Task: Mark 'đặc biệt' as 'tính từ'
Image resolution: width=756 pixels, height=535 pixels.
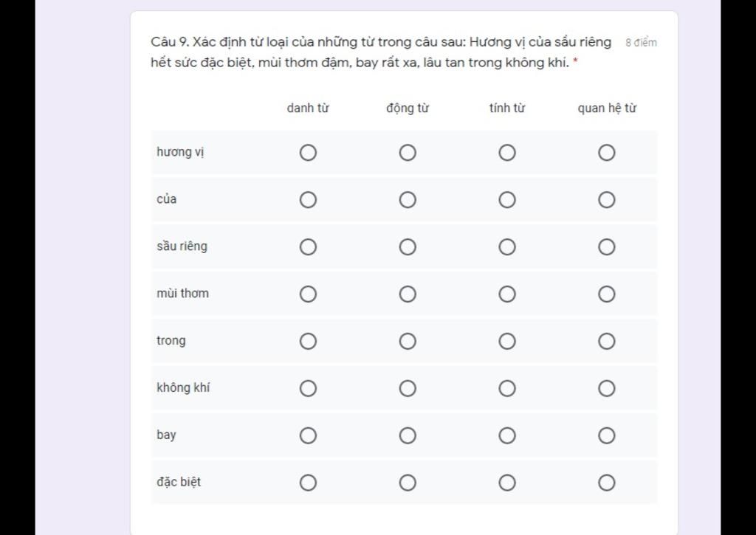Action: point(506,483)
